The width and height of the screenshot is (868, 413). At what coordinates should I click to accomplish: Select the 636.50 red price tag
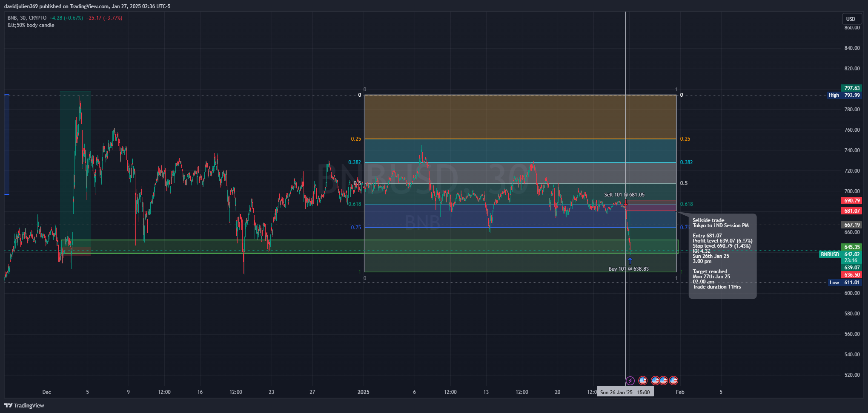click(852, 275)
